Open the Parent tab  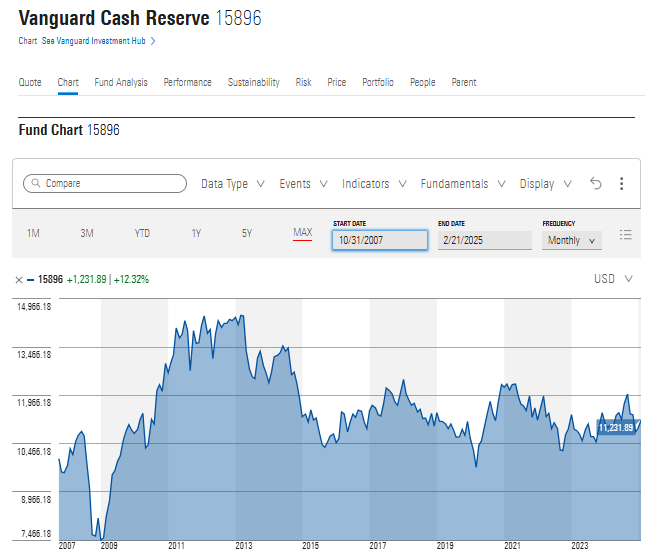click(464, 82)
